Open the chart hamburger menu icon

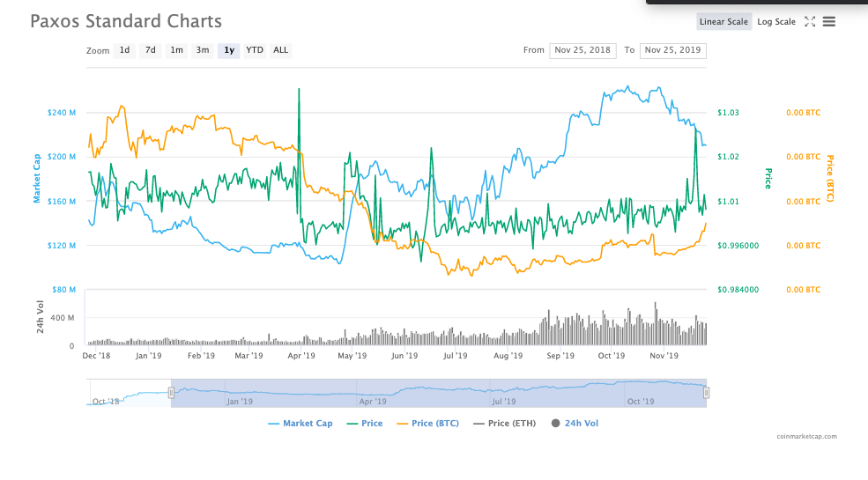(x=828, y=21)
